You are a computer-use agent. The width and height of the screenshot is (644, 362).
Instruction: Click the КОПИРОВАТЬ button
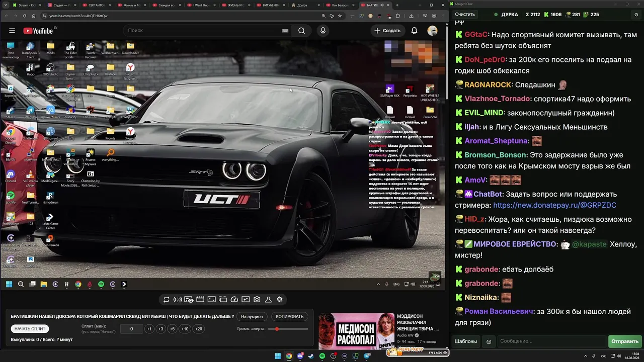290,317
